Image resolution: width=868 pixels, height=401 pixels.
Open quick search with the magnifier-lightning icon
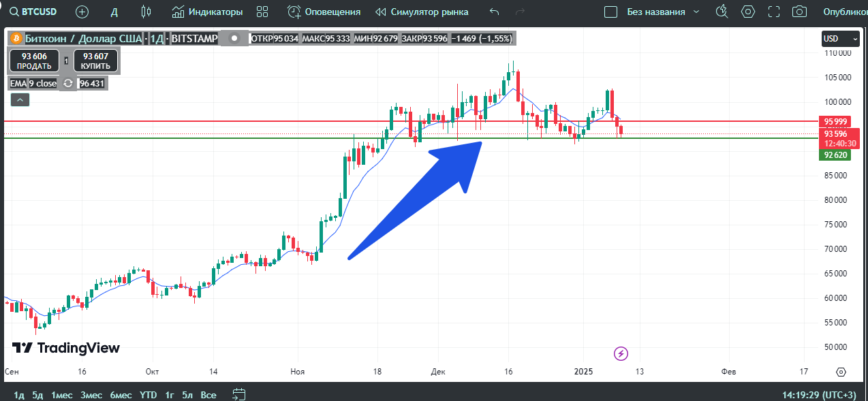click(722, 12)
